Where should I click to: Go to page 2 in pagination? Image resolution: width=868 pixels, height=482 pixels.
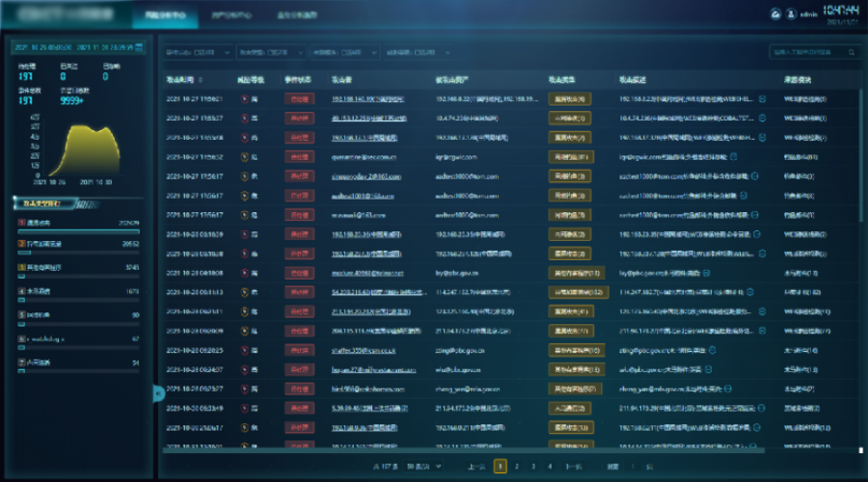point(518,467)
